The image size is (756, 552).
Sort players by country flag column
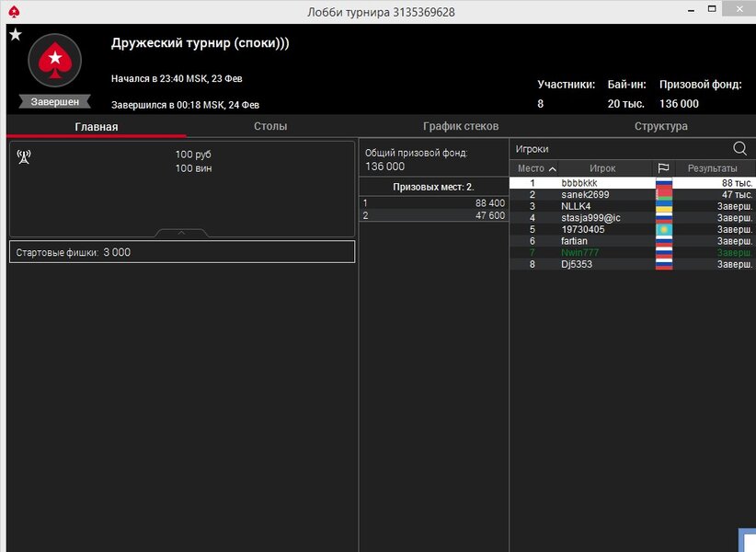(x=662, y=168)
